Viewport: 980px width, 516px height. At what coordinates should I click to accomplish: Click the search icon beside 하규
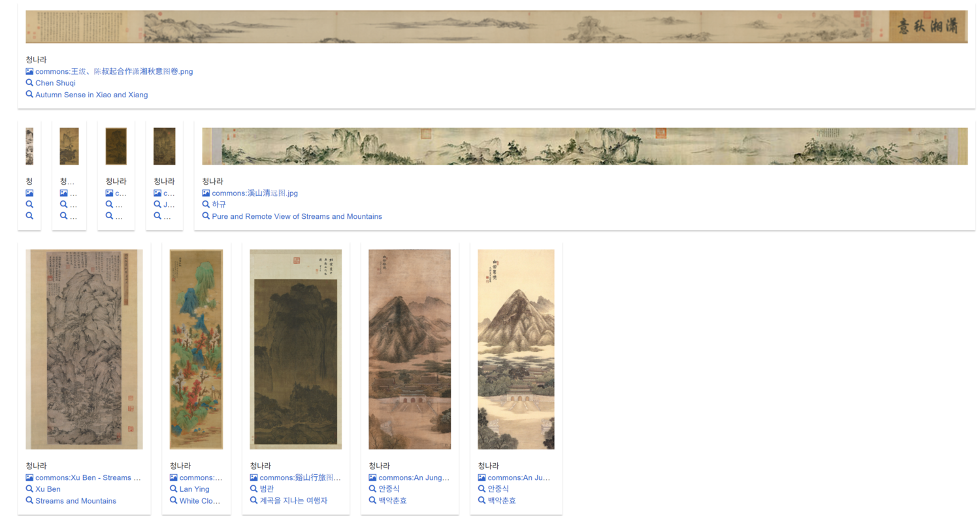[x=206, y=204]
